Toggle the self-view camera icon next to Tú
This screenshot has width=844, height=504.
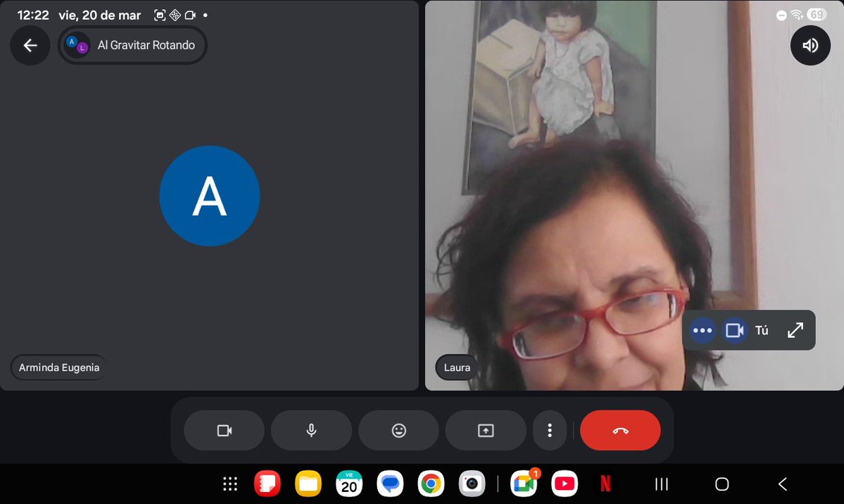point(734,330)
